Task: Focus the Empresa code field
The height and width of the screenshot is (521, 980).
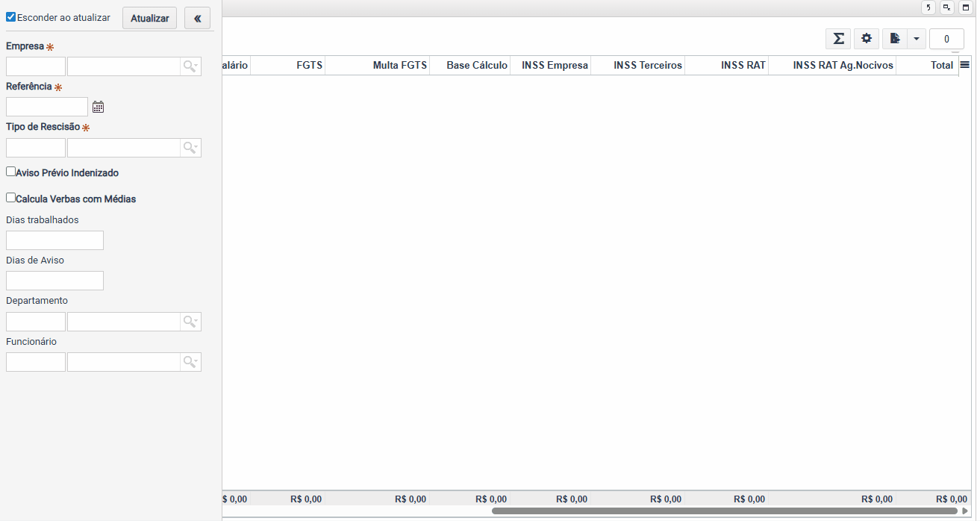Action: (x=36, y=66)
